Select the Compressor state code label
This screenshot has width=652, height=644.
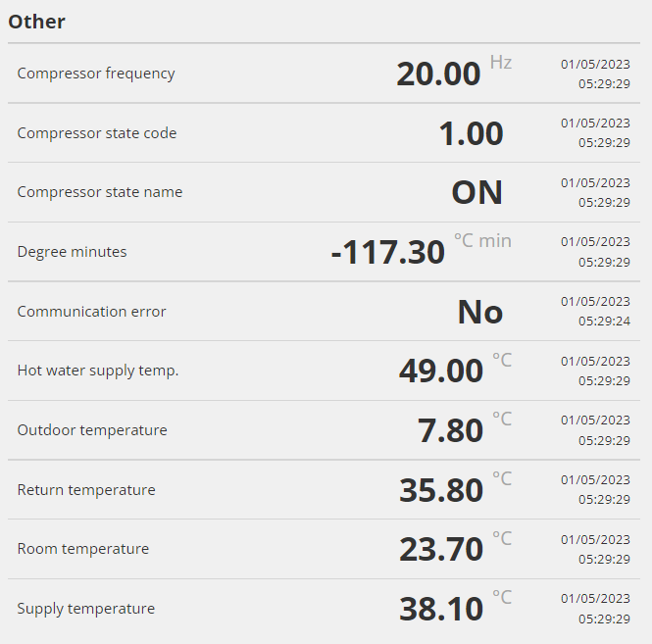97,133
